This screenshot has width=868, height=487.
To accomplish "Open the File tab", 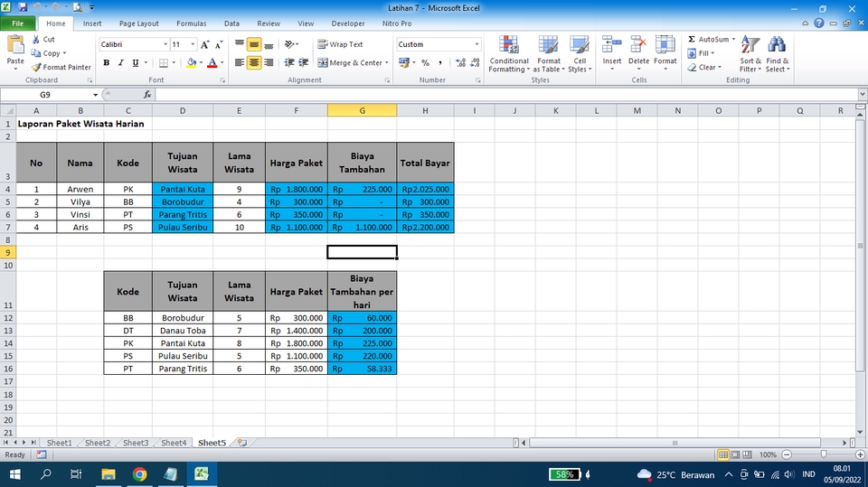I will pos(18,23).
